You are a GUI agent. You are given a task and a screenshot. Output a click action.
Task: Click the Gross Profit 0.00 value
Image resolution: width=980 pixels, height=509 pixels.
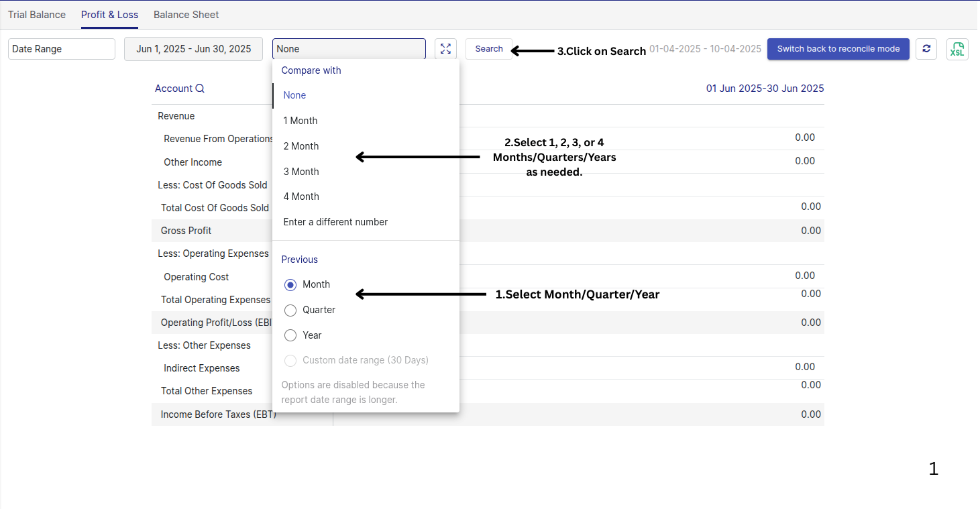[x=811, y=231]
